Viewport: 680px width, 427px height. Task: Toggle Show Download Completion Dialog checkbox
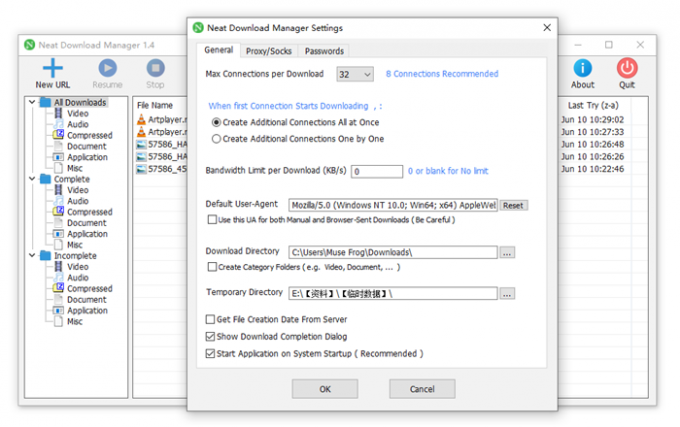point(210,337)
